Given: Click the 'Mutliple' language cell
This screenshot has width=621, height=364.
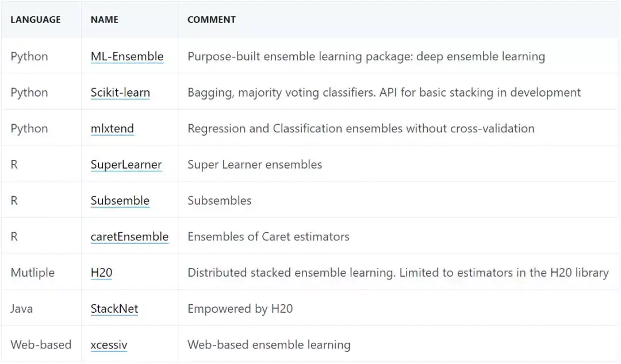Looking at the screenshot, I should (x=33, y=273).
